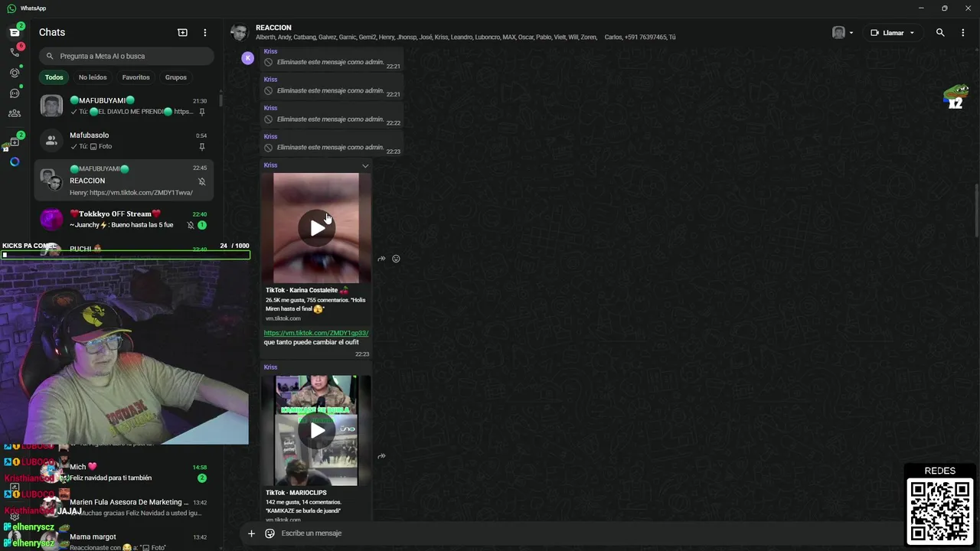The width and height of the screenshot is (980, 551).
Task: Click the 'que tanto puede cambiar el oufit' text
Action: pos(311,342)
